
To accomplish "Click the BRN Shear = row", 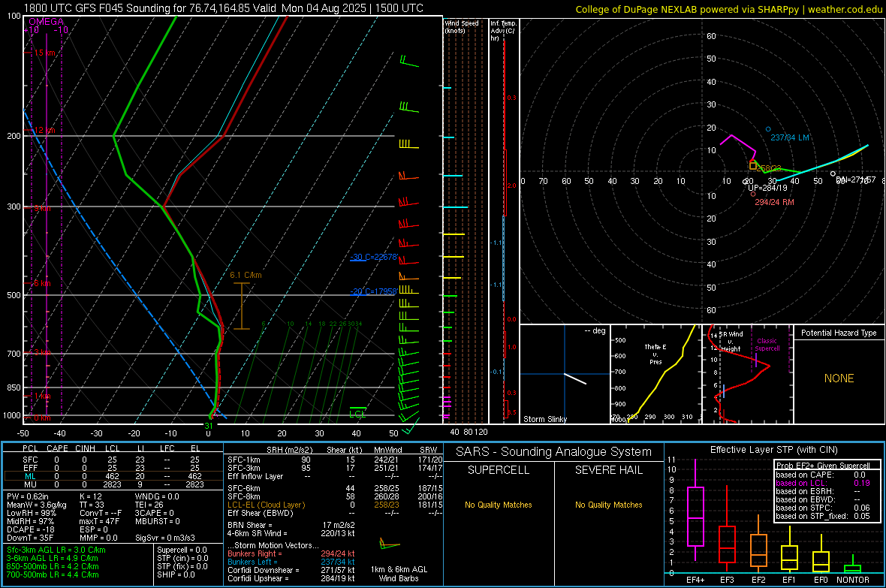I will (x=291, y=525).
